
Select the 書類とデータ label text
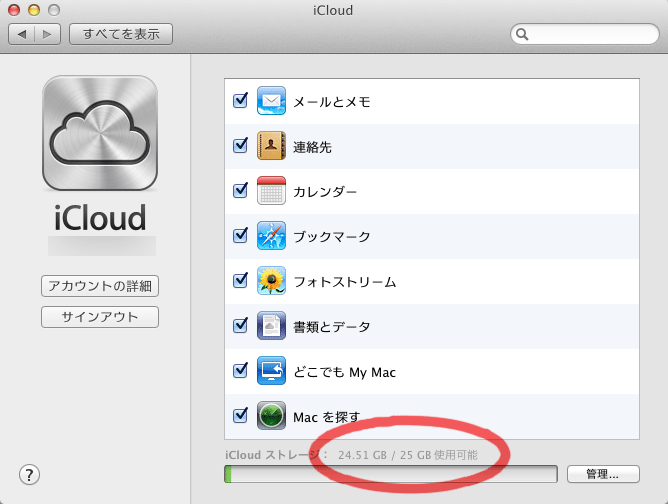pos(332,327)
